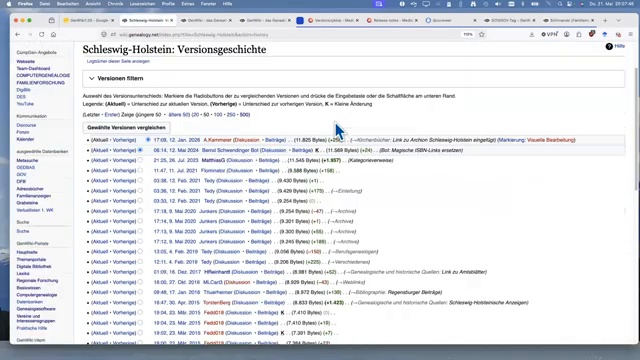Select radio button for 03:38, 12. Feb. 2021 version

click(140, 180)
